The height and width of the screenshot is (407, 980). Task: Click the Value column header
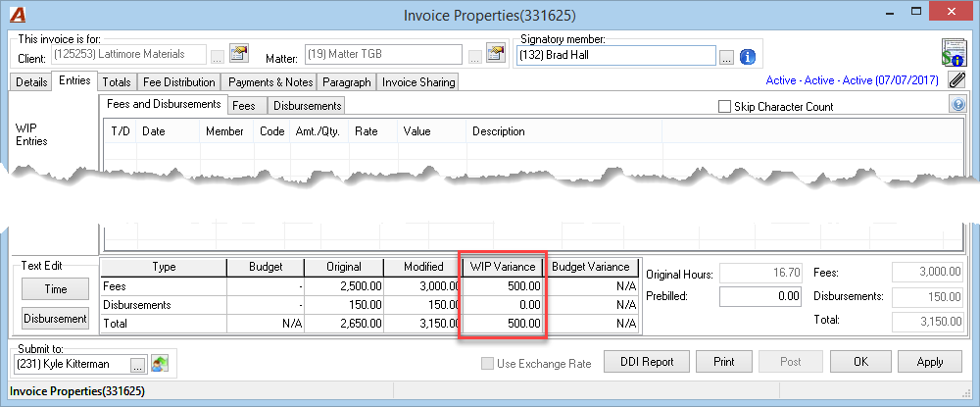[432, 131]
